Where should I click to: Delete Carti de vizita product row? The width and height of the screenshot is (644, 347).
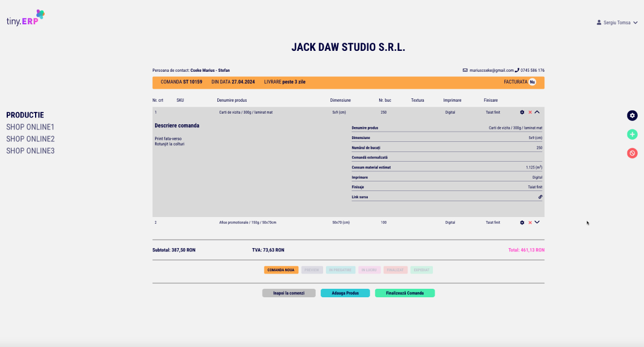pyautogui.click(x=530, y=112)
